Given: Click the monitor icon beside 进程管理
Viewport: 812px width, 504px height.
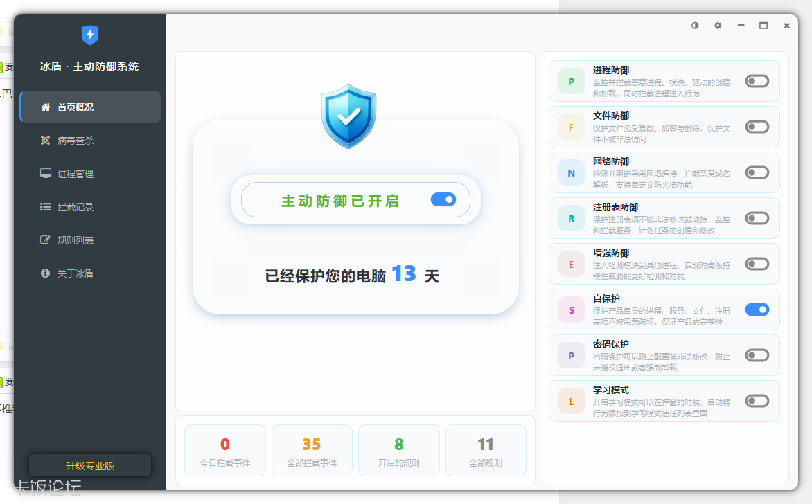Looking at the screenshot, I should pos(46,173).
